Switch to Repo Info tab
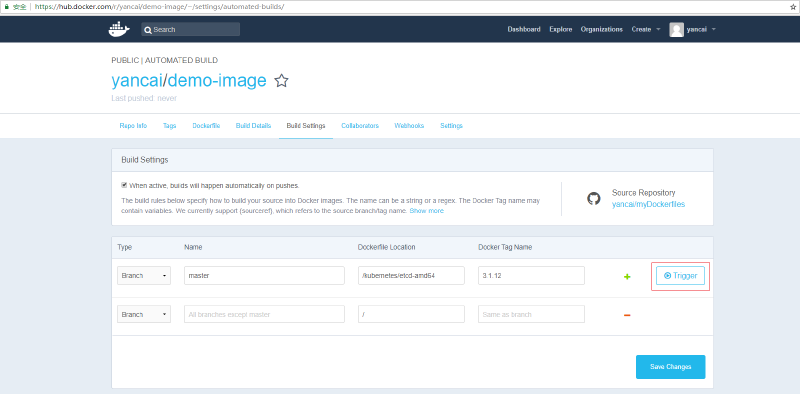800x394 pixels. pyautogui.click(x=133, y=126)
